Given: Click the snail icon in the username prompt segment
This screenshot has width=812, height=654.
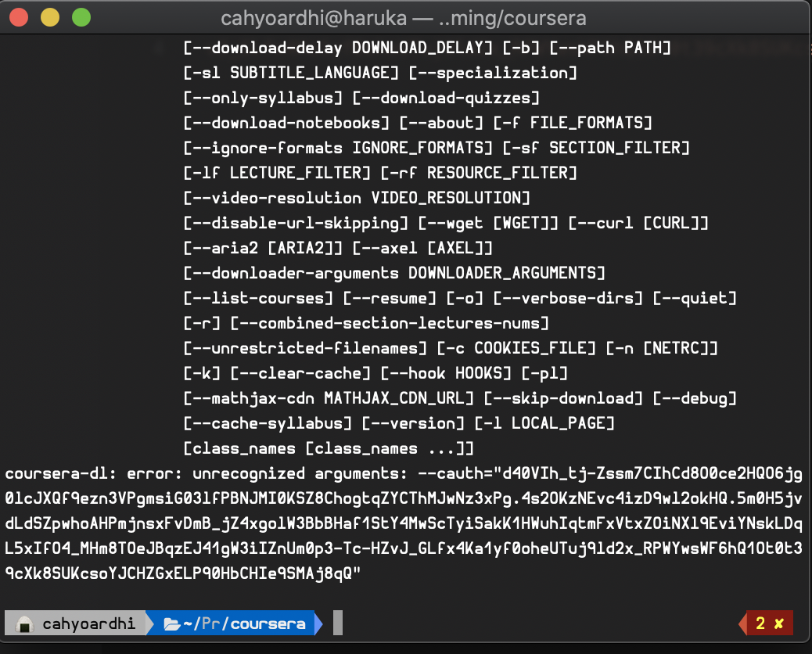Looking at the screenshot, I should 23,623.
